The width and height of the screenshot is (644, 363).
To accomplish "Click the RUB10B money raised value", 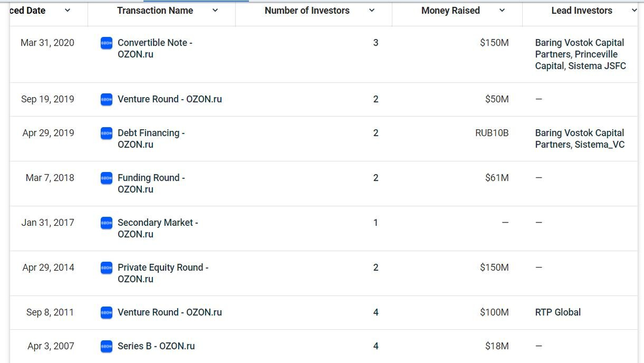I will click(492, 133).
